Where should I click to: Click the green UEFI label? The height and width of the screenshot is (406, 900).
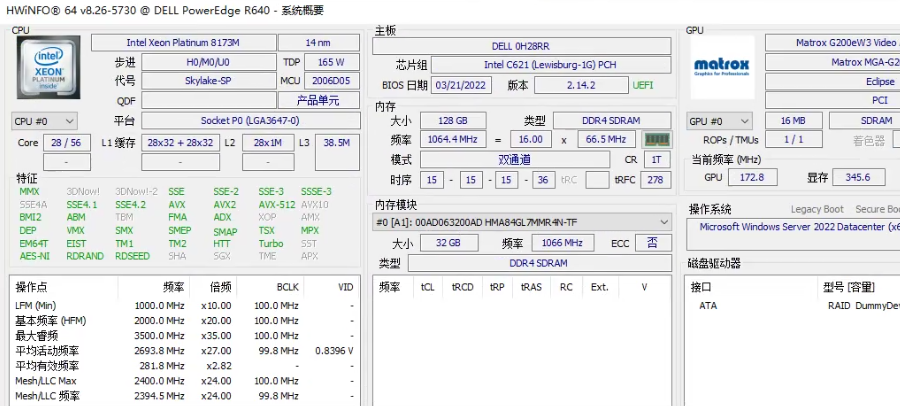pos(643,86)
